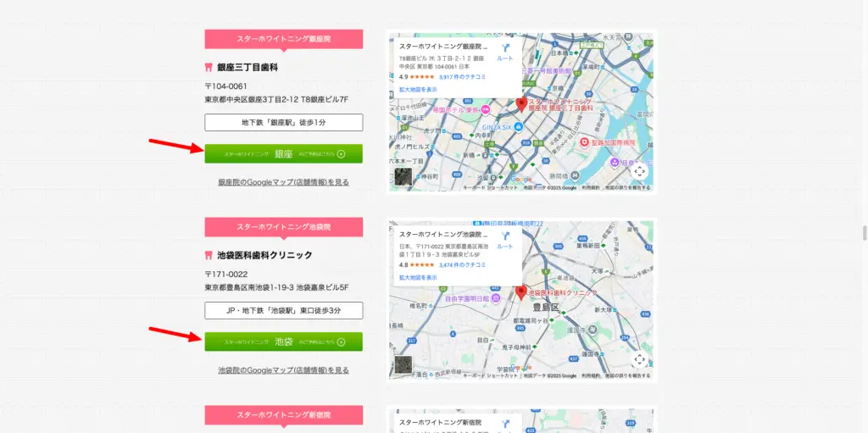Click スターホワイトニング新宿院 title in map info card
This screenshot has width=868, height=433.
pos(440,422)
